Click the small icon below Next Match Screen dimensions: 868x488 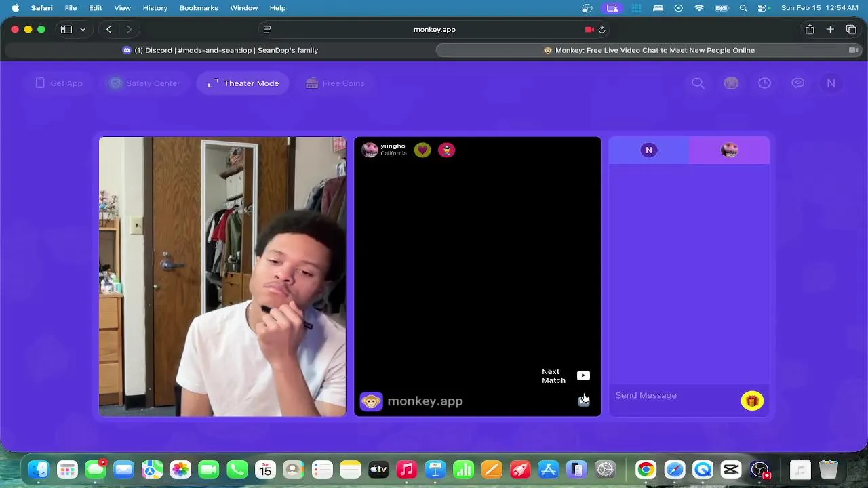(x=583, y=401)
